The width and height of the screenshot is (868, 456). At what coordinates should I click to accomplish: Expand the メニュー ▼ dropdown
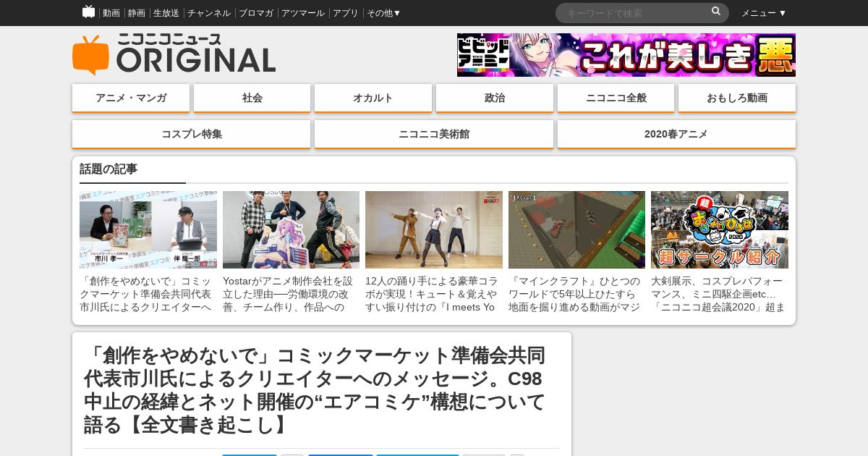[764, 13]
